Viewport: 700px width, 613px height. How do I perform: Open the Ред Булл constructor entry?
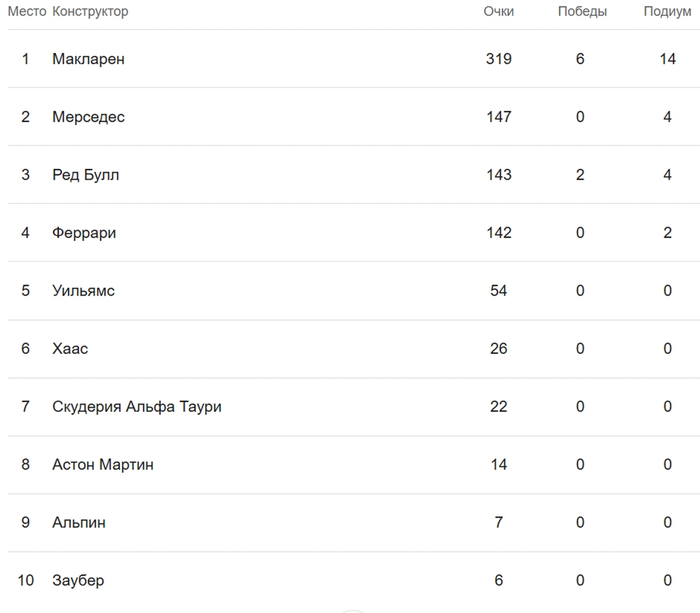click(x=85, y=175)
